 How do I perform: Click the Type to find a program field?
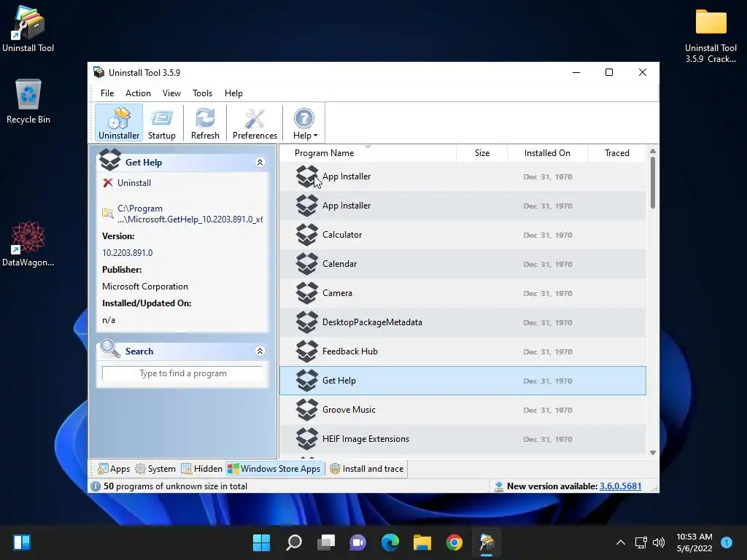[182, 373]
